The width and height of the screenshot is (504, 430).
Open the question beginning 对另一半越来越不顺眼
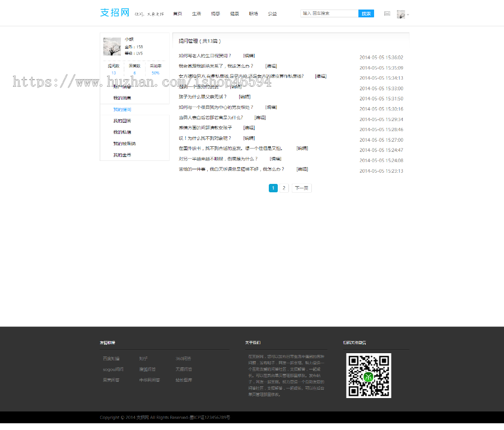coord(218,159)
